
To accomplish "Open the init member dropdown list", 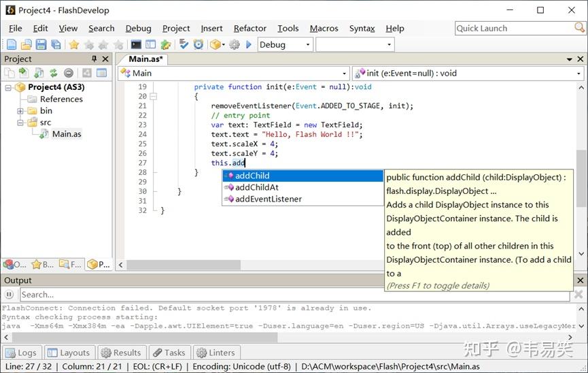I will [x=579, y=73].
